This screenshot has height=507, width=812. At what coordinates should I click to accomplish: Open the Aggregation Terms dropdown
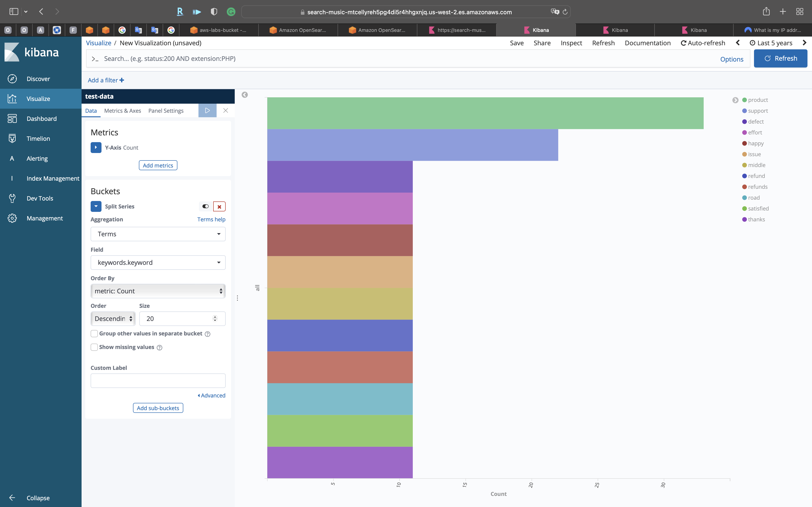click(158, 234)
